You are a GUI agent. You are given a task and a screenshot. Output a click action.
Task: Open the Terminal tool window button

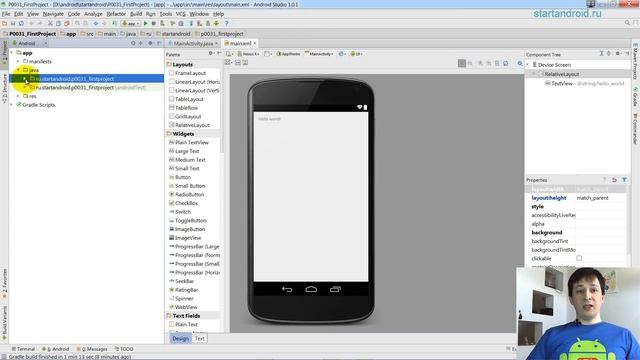coord(23,349)
